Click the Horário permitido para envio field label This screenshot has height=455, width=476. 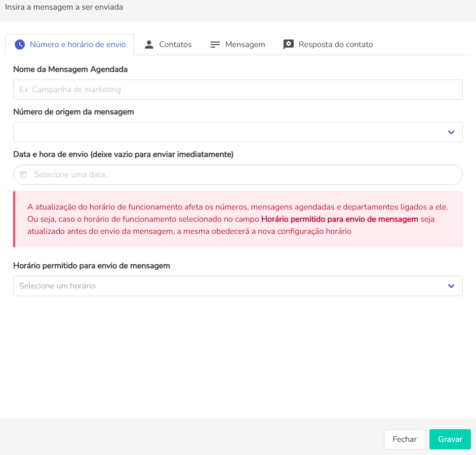(x=92, y=266)
